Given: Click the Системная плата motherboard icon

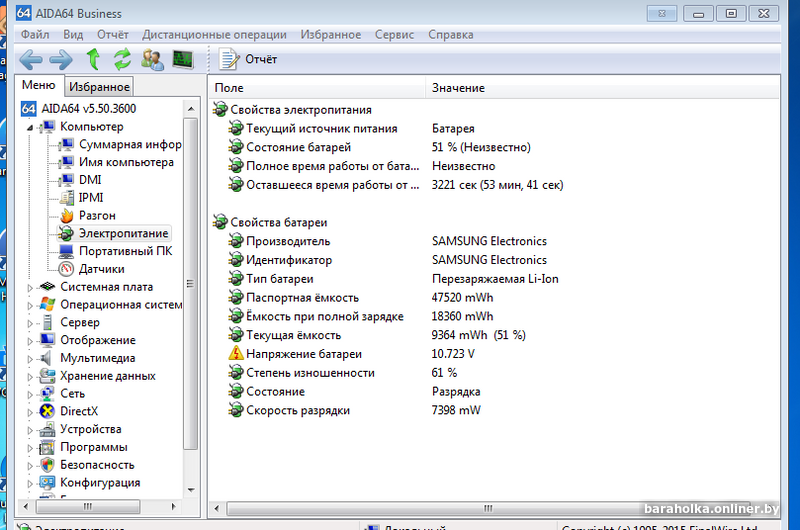Looking at the screenshot, I should click(47, 287).
